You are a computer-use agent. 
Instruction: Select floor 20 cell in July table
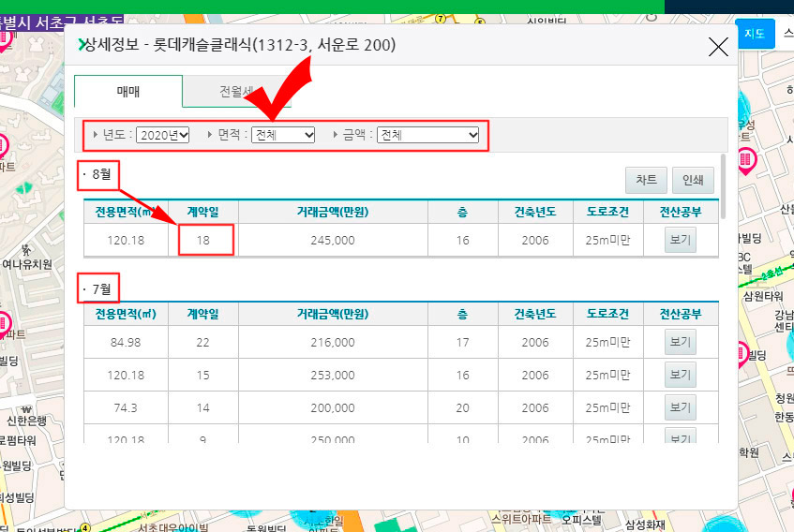coord(463,408)
